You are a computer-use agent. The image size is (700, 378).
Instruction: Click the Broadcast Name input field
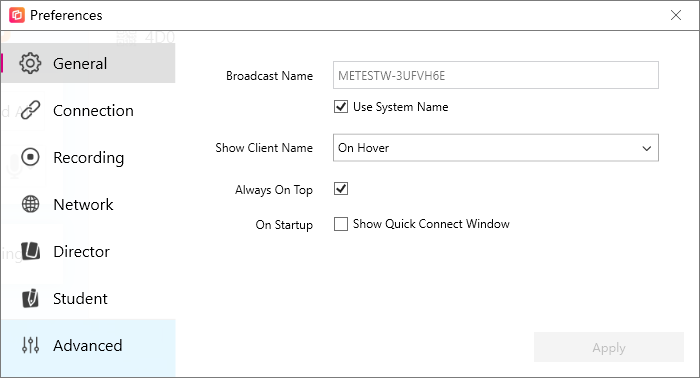496,75
